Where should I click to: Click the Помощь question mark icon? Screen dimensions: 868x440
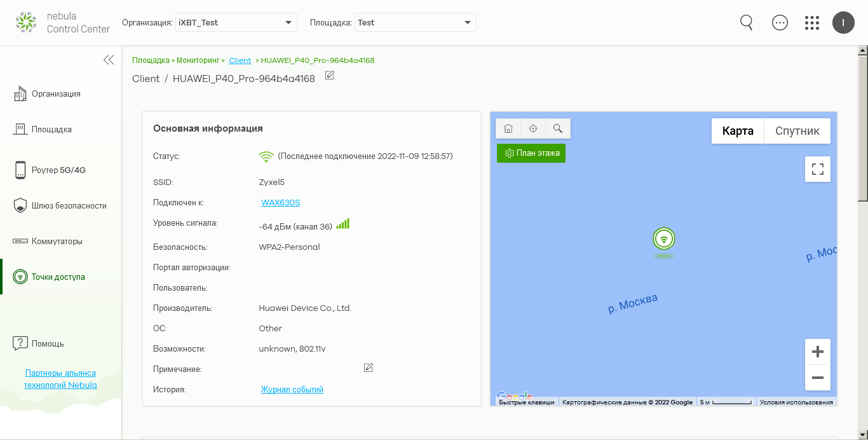tap(20, 343)
